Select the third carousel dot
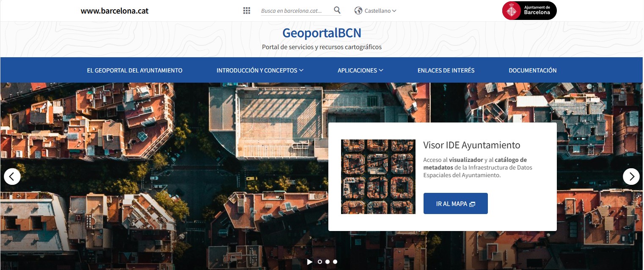 pyautogui.click(x=335, y=262)
